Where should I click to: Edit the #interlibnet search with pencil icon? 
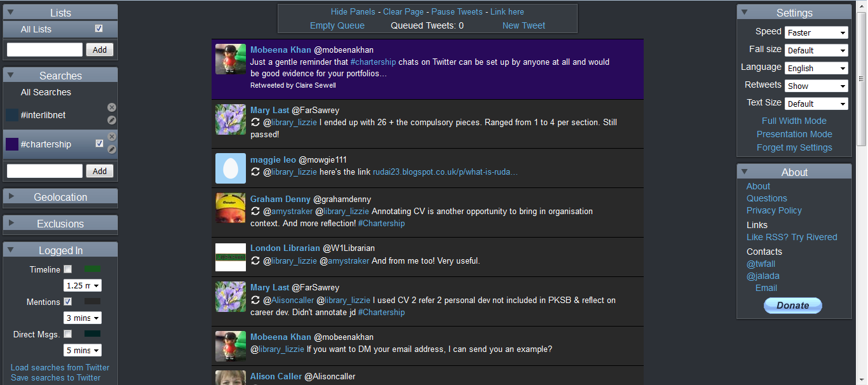click(x=112, y=120)
